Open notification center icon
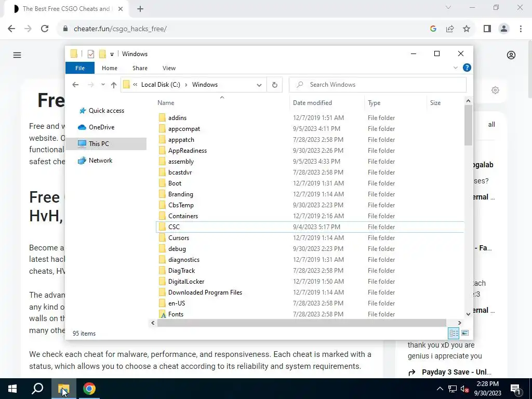Screen dimensions: 532x399 pyautogui.click(x=515, y=389)
